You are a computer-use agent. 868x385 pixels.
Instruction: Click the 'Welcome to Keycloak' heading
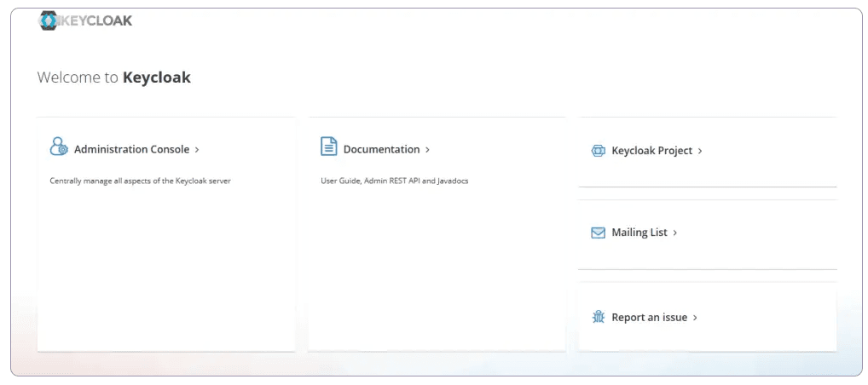pos(113,78)
